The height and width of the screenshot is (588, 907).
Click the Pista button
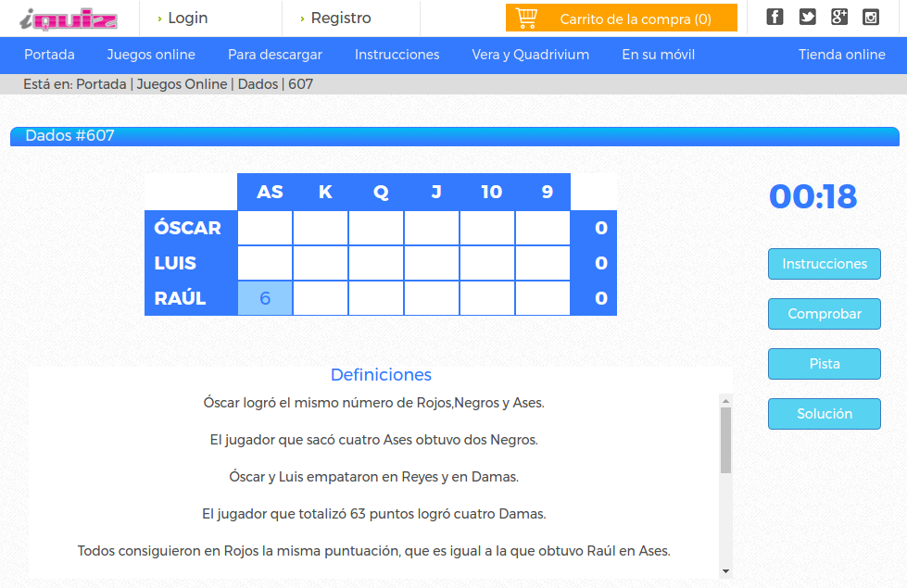[825, 364]
